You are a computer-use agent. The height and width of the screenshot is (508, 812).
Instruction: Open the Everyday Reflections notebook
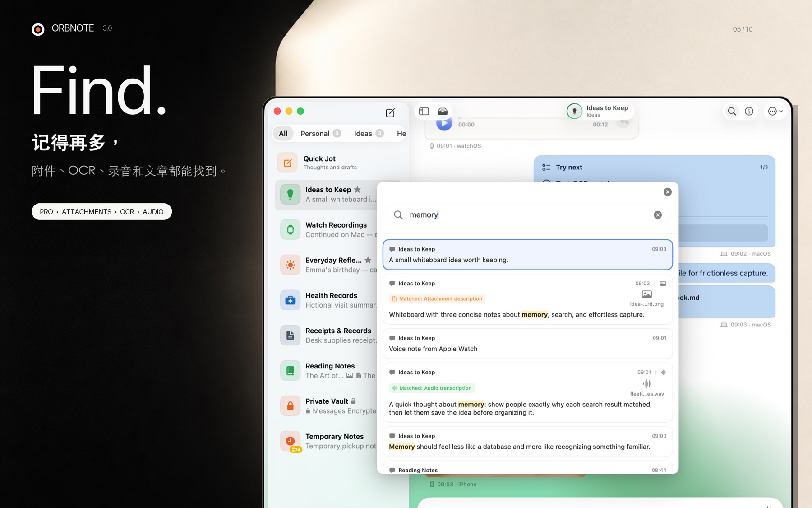[x=327, y=265]
